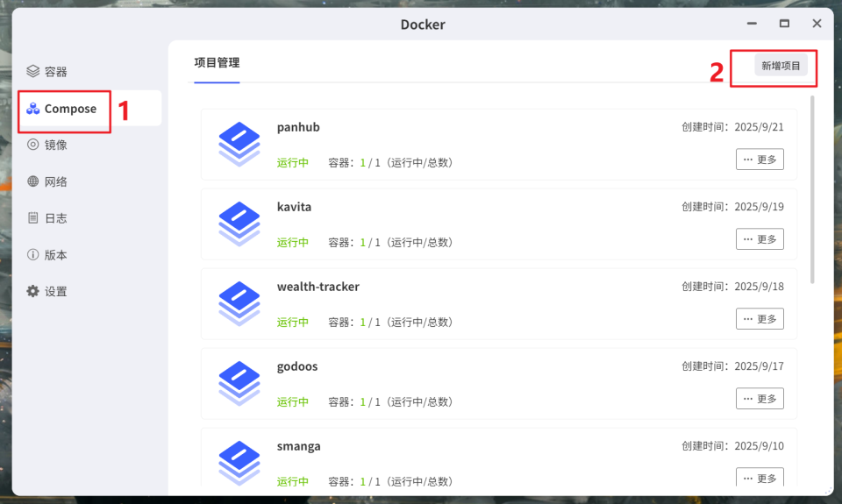Viewport: 842px width, 504px height.
Task: Click the date 2025/9/10 on smanga
Action: [759, 446]
